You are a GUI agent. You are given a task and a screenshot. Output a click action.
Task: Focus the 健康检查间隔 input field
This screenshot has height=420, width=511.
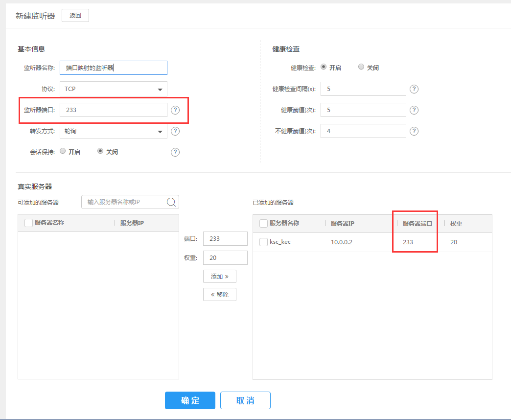click(x=363, y=89)
